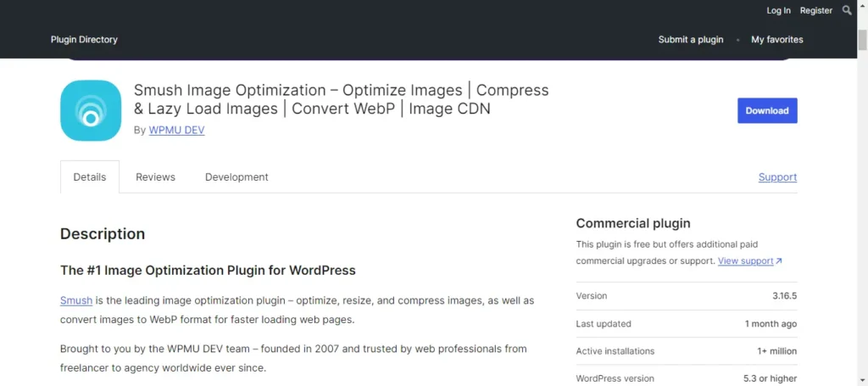868x386 pixels.
Task: Open the search magnifier icon
Action: coord(847,10)
